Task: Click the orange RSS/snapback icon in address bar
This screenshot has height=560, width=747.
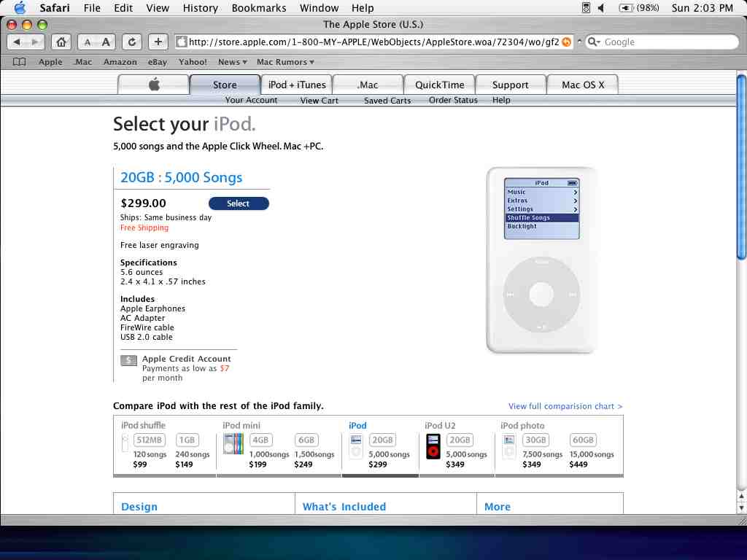Action: click(566, 42)
